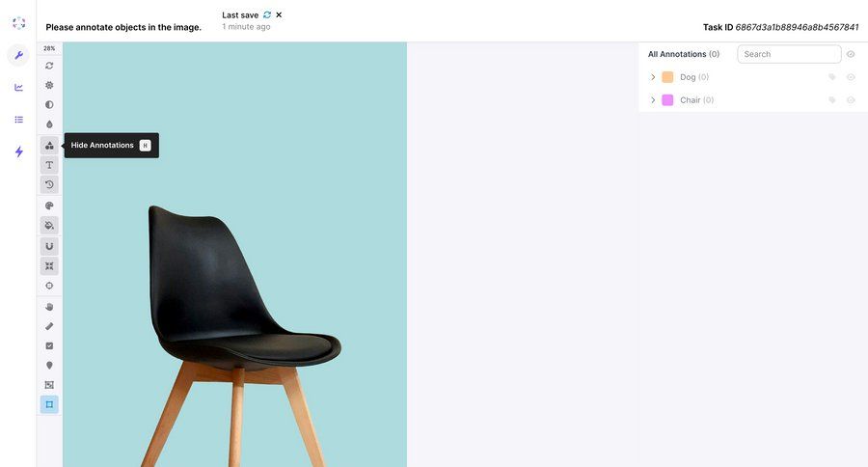The width and height of the screenshot is (868, 467).
Task: Open the list view in left sidebar
Action: click(x=19, y=119)
